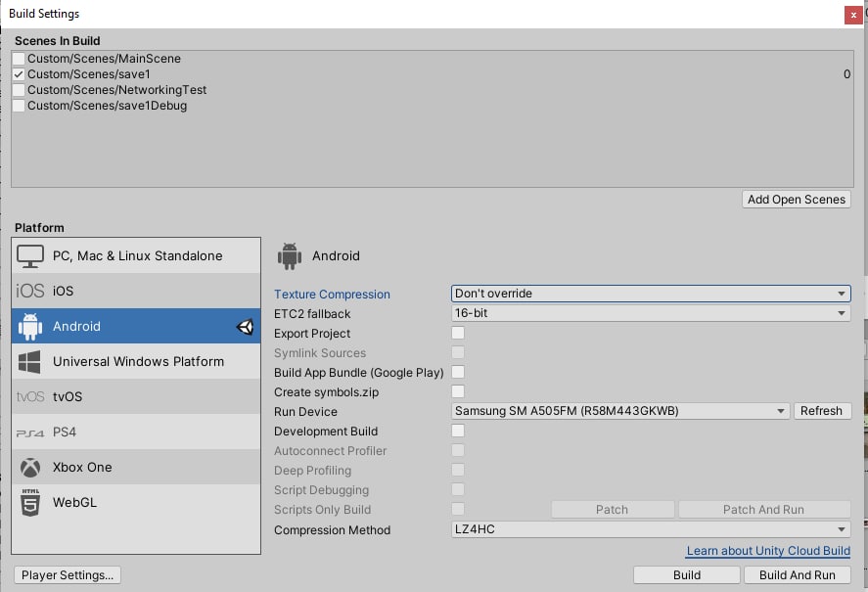868x592 pixels.
Task: Click the Android robot icon in platform list
Action: [30, 326]
